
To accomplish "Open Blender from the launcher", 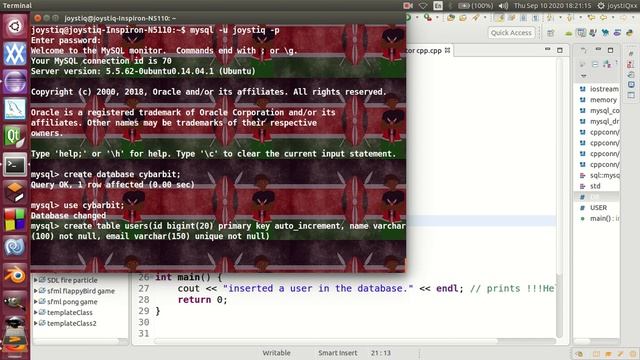I will coord(15,275).
